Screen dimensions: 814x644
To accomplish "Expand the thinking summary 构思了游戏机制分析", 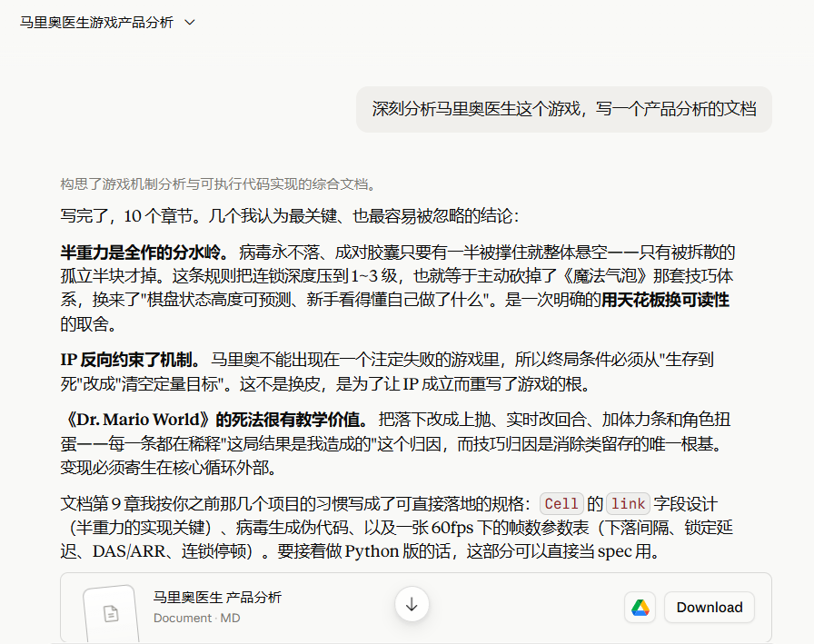I will pyautogui.click(x=218, y=184).
